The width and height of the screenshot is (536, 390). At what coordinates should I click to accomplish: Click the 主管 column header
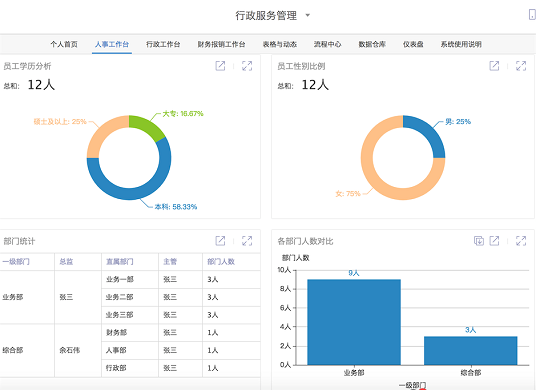click(x=170, y=262)
